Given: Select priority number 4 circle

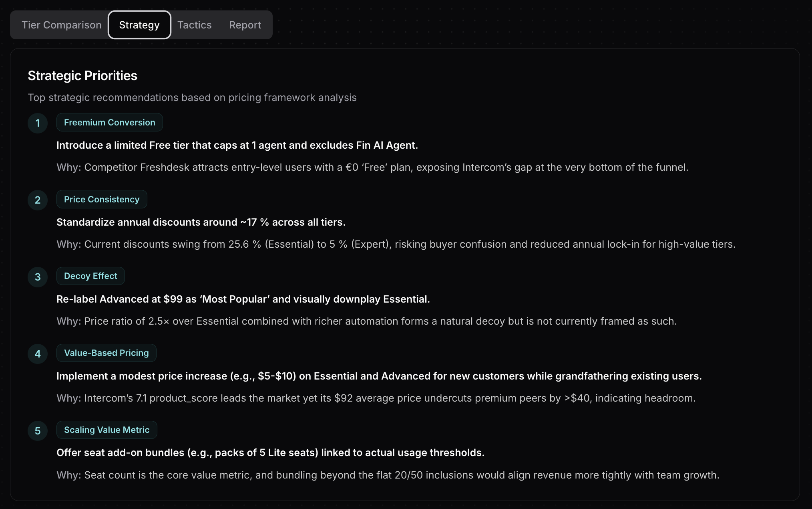Looking at the screenshot, I should [37, 353].
